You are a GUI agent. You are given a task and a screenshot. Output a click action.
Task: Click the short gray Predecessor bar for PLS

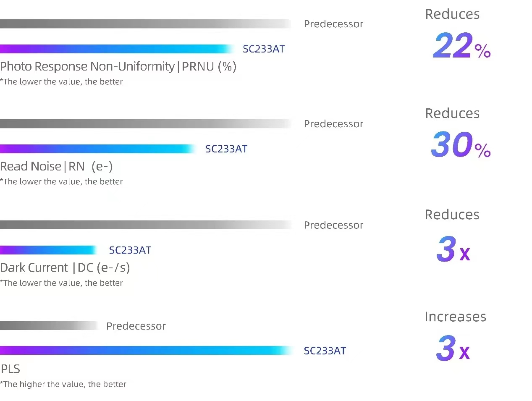click(x=48, y=326)
